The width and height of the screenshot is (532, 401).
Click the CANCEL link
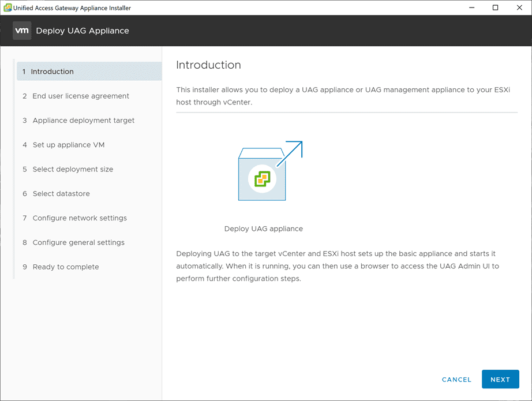tap(456, 379)
